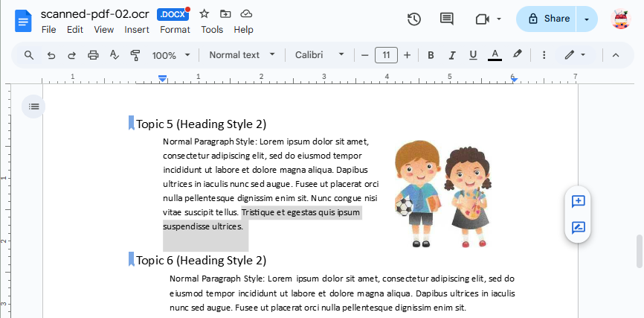Click the vertical scrollbar thumb

(640, 252)
